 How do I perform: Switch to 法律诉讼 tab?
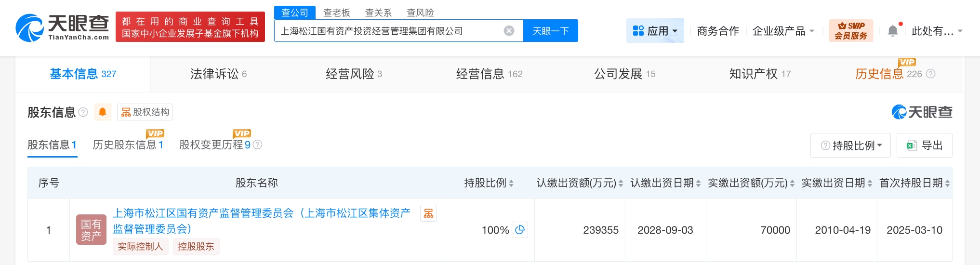[218, 74]
